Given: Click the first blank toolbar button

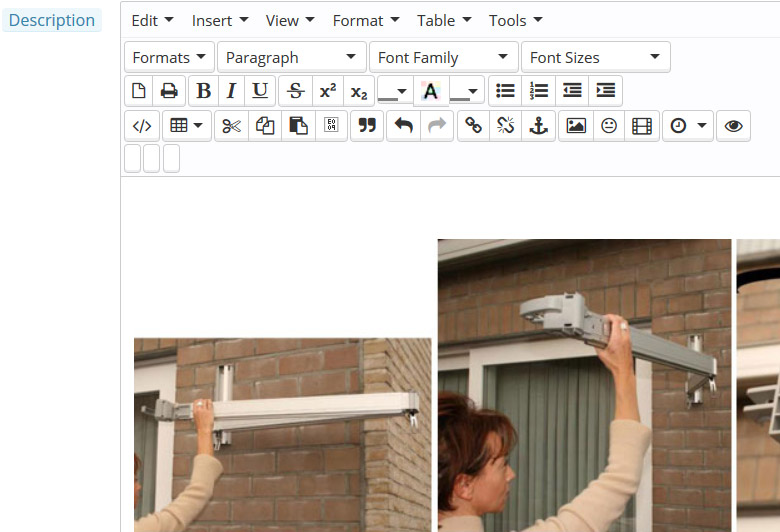Looking at the screenshot, I should [132, 158].
